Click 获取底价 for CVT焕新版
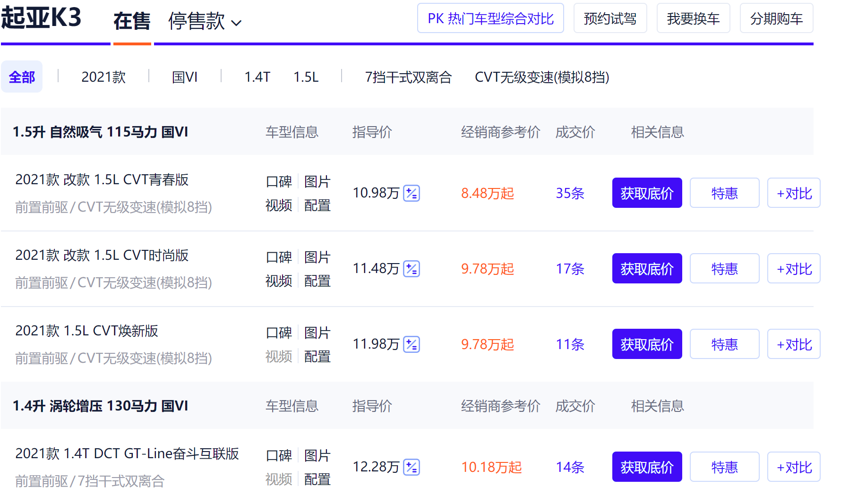The height and width of the screenshot is (504, 849). pyautogui.click(x=647, y=344)
